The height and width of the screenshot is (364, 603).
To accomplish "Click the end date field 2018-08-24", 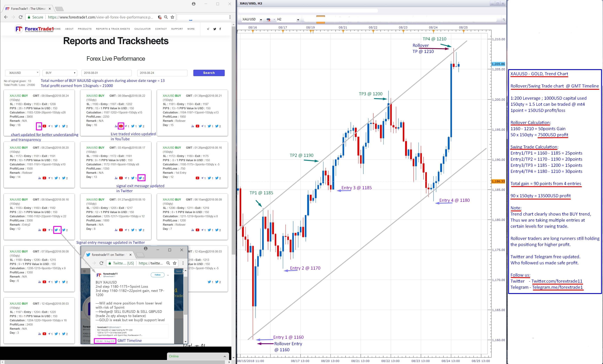I will [162, 73].
